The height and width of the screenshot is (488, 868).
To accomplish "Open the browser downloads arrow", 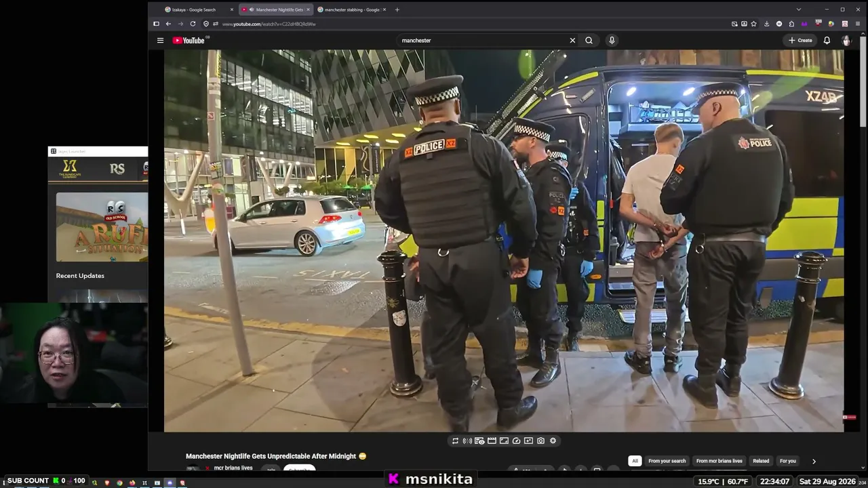I will point(766,24).
